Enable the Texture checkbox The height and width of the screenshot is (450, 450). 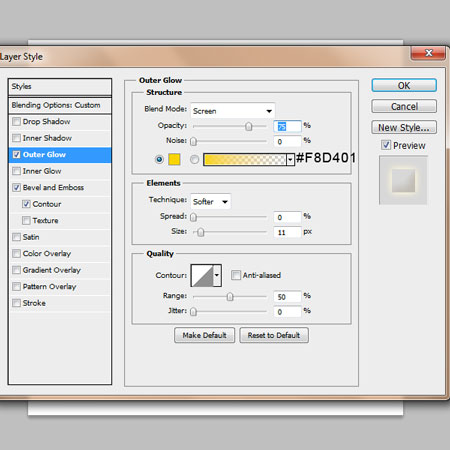click(x=26, y=220)
